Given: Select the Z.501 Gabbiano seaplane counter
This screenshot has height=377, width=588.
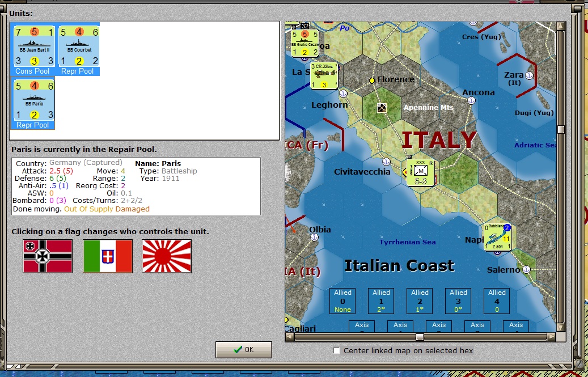Looking at the screenshot, I should (x=498, y=237).
